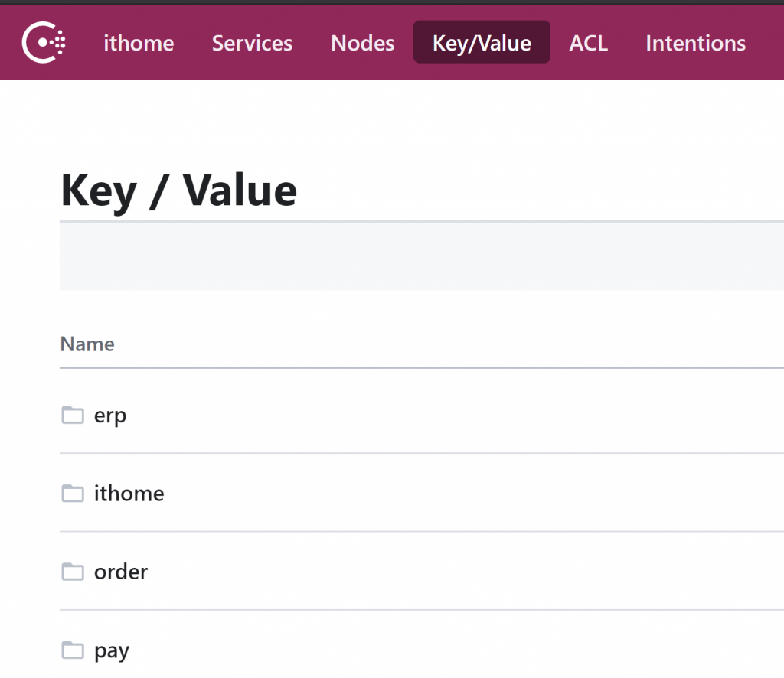Browse into the order folder name

pos(121,572)
